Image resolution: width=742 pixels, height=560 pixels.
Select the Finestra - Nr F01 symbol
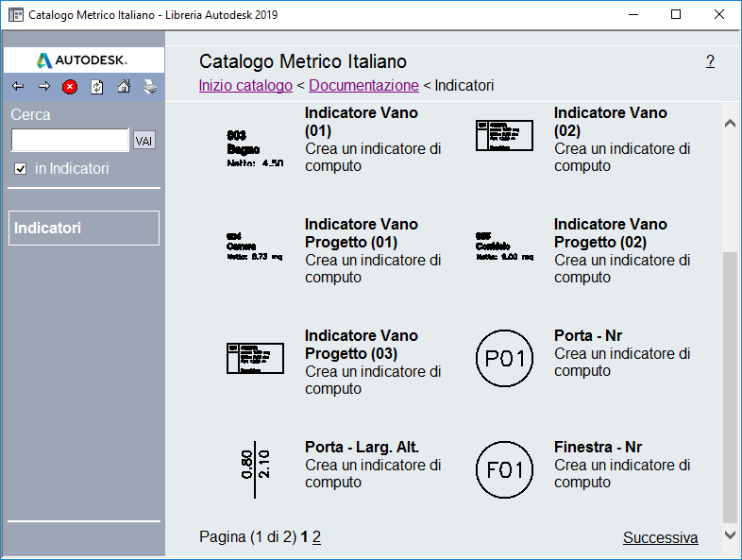(x=504, y=469)
